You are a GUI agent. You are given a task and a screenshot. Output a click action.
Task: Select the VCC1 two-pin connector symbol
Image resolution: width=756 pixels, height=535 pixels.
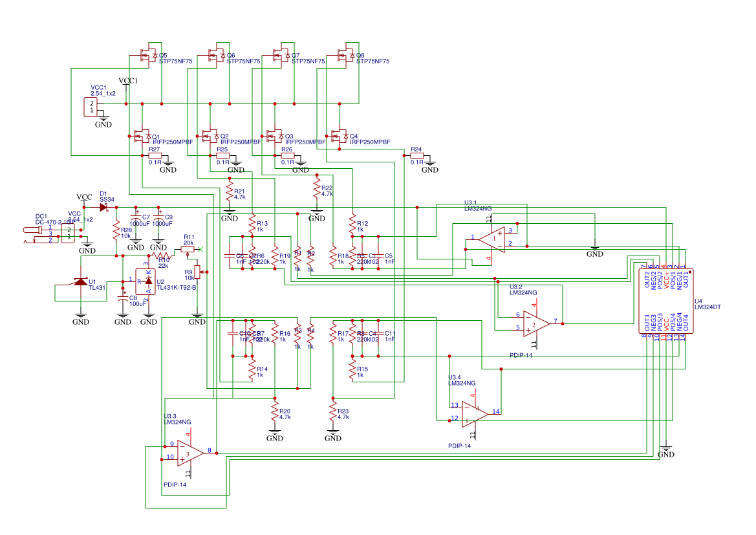[x=90, y=107]
